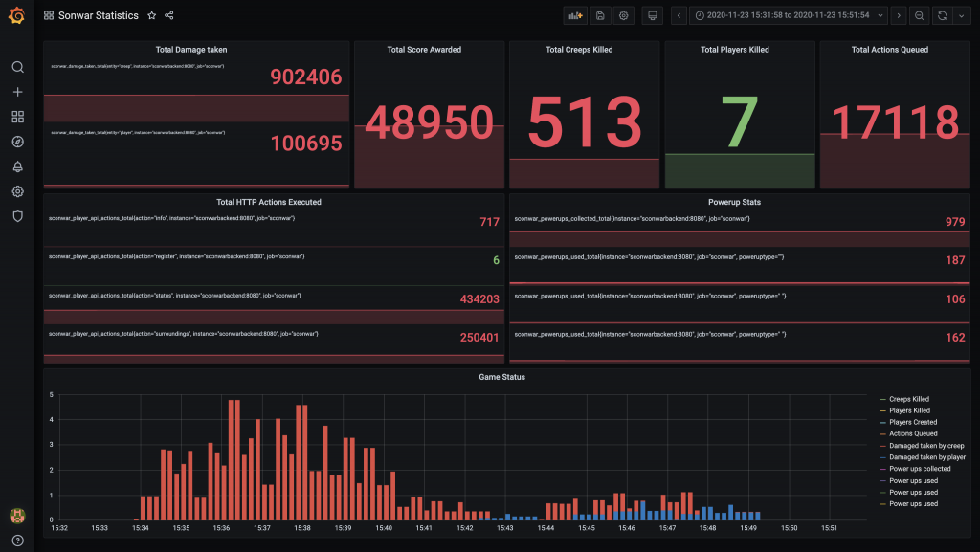Toggle the Damaged taken by player series
Screen dimensions: 980x552
(926, 457)
